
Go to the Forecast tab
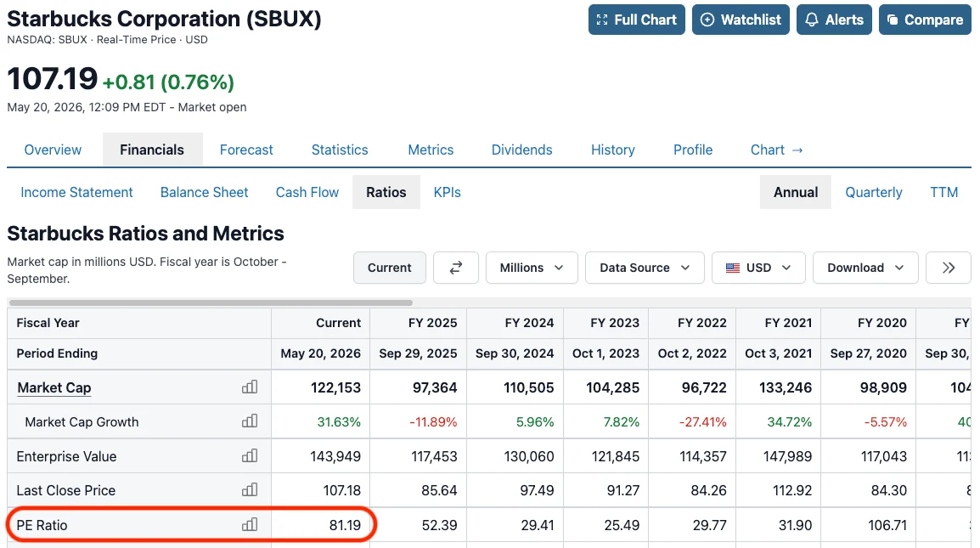coord(246,150)
